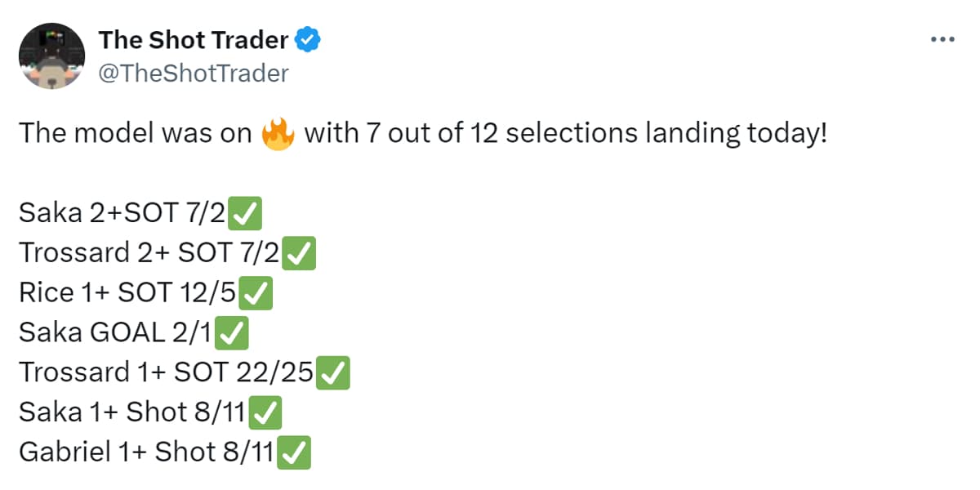Click the 'Gabriel 1+ Shot 8/11' text
This screenshot has height=490, width=980.
147,452
